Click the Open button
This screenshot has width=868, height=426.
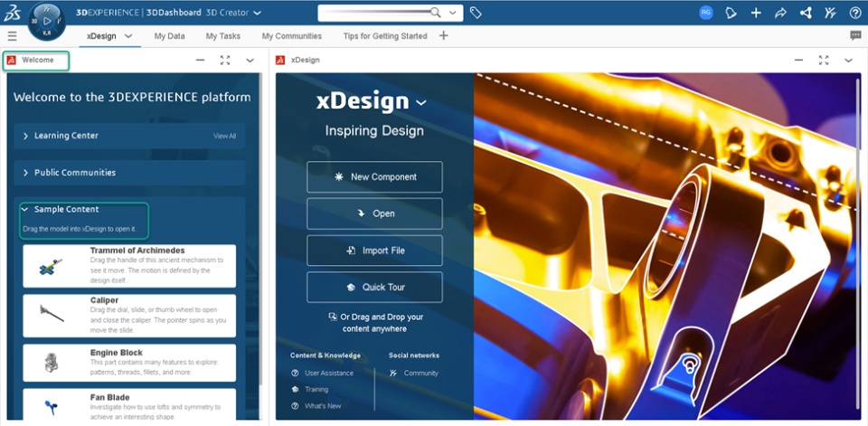[x=374, y=213]
